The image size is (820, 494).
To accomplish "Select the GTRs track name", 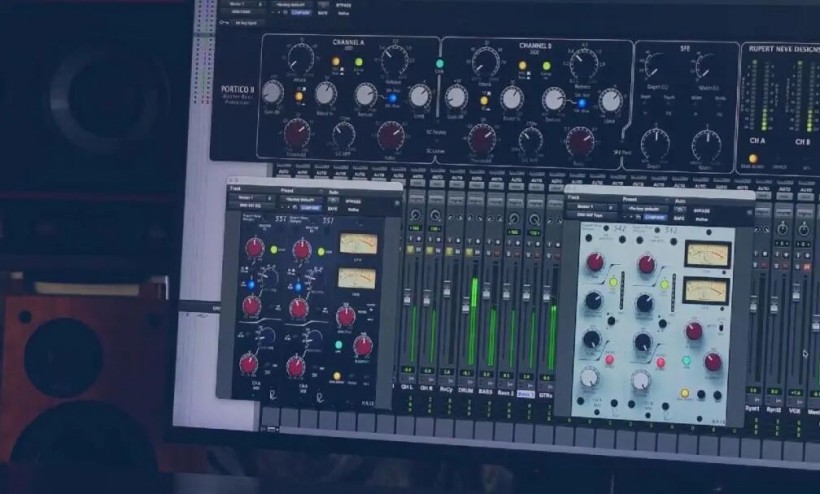I will click(x=545, y=395).
